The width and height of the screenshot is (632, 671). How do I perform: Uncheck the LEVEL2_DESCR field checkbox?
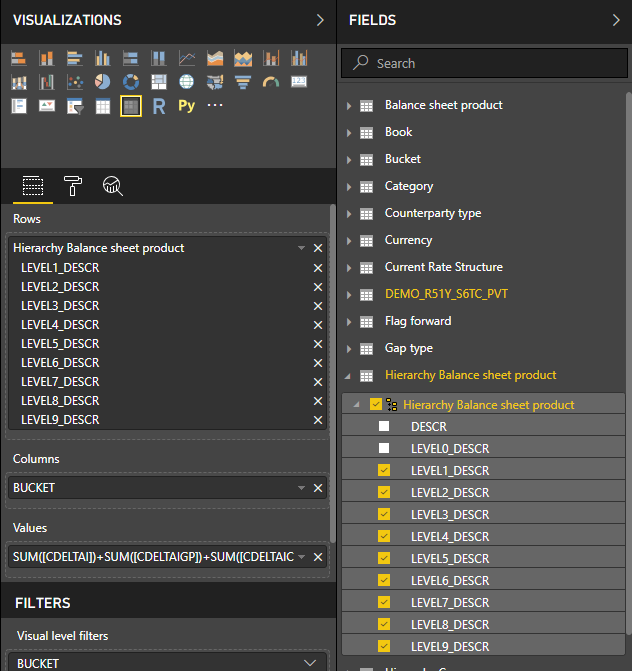(x=384, y=492)
